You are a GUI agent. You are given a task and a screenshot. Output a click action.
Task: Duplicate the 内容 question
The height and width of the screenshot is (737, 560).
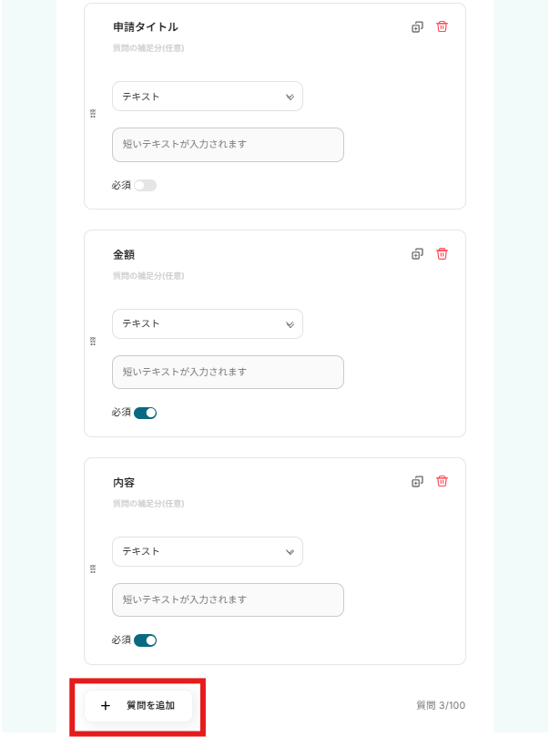pyautogui.click(x=417, y=482)
